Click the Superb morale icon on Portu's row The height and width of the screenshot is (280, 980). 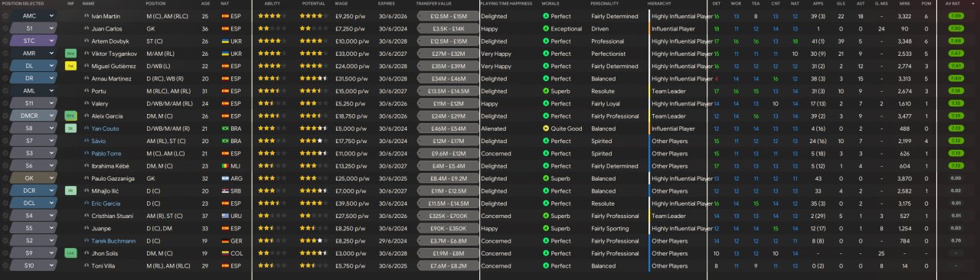[x=545, y=91]
